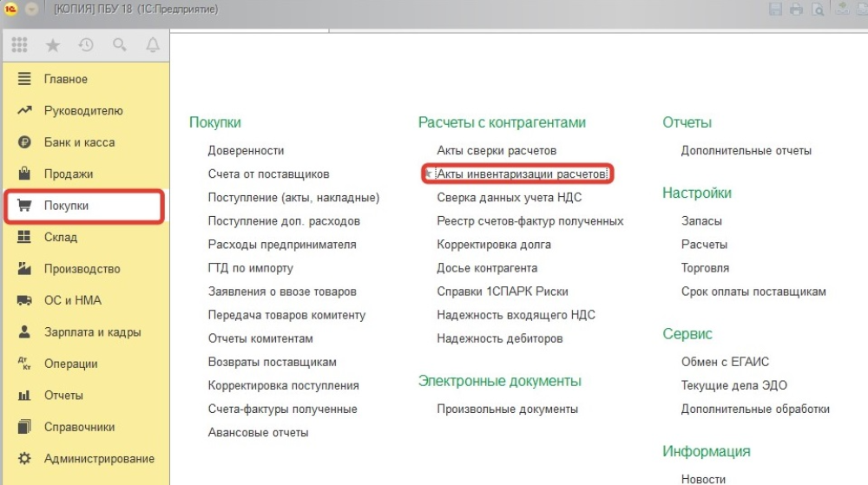
Task: Open Реестр счетов-фактур полученных
Action: [x=530, y=220]
